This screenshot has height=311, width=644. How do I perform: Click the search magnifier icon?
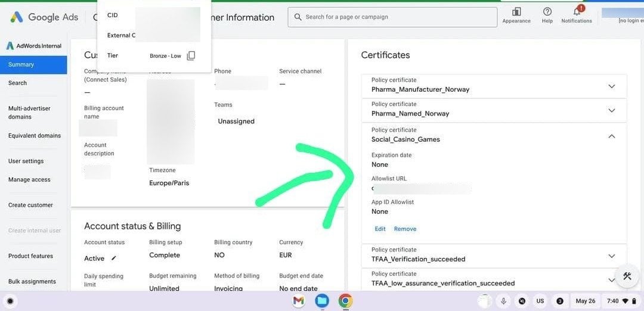point(298,17)
